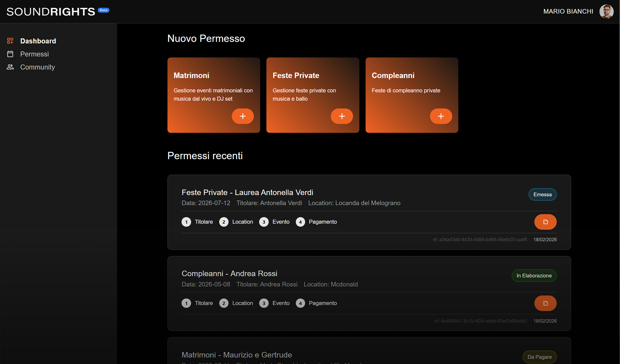This screenshot has height=364, width=620.
Task: Open Permessi menu item
Action: coord(34,54)
